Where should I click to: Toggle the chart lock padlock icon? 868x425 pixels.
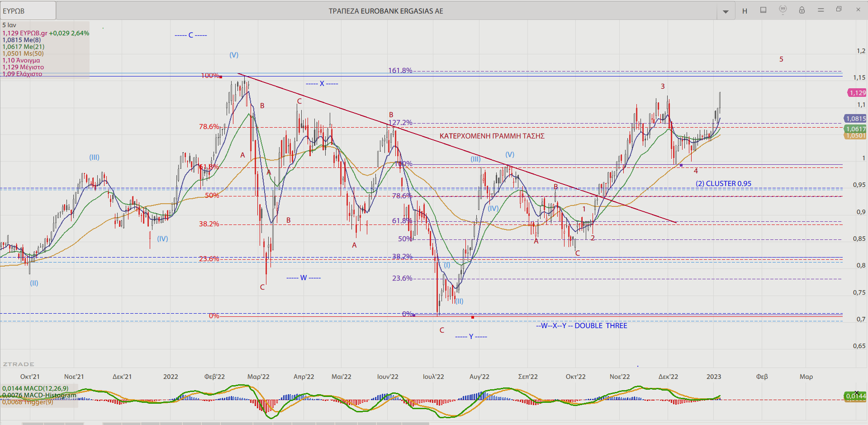click(x=802, y=10)
